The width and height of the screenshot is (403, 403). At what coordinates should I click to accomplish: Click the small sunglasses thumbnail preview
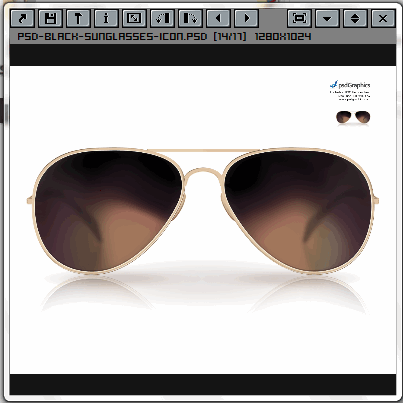point(353,117)
